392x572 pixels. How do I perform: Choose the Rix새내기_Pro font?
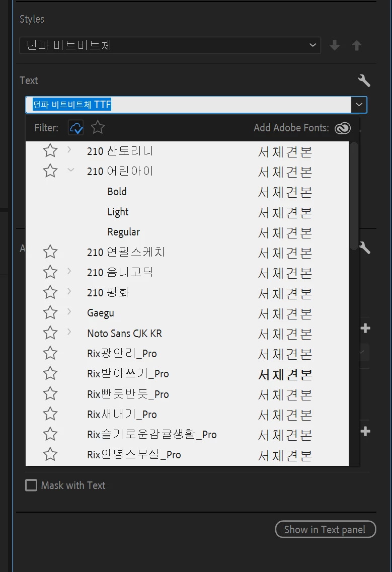pos(122,414)
